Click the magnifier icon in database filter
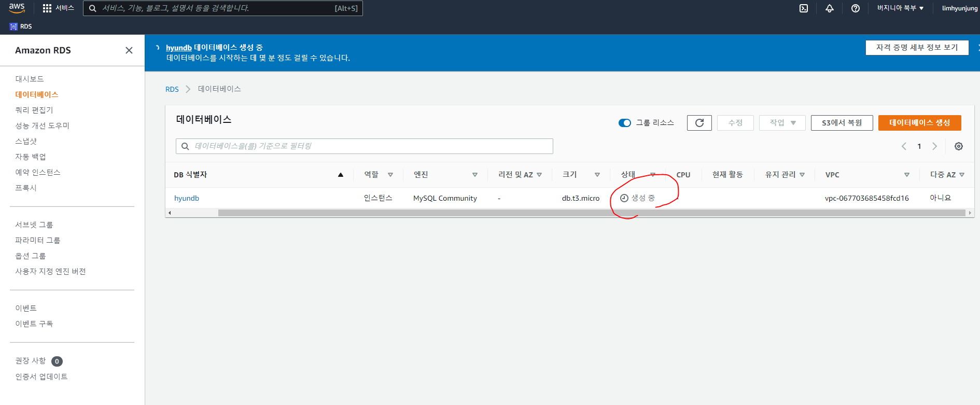This screenshot has height=405, width=980. click(x=185, y=146)
